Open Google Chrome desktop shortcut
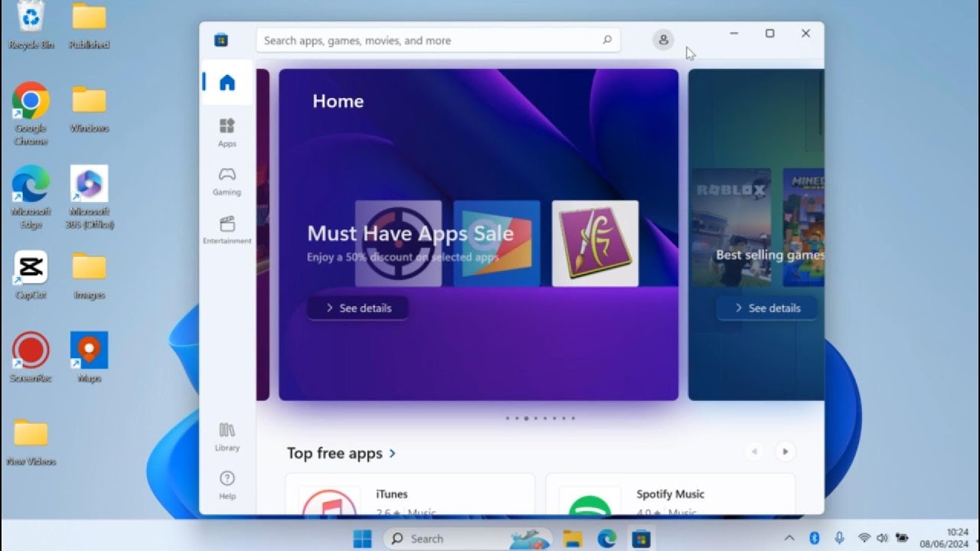 [31, 113]
